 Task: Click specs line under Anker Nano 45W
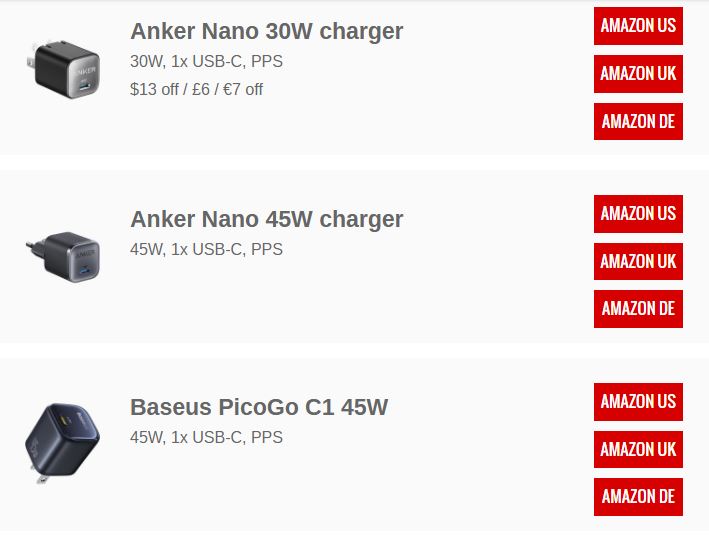206,249
